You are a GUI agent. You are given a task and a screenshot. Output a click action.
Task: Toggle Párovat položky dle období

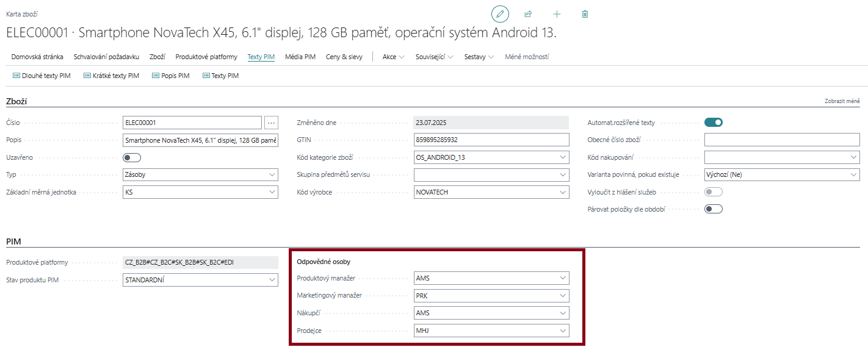713,209
